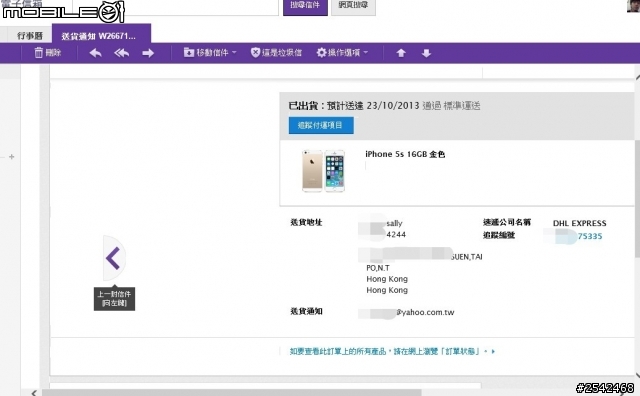Select the iPhone 5s 16GB 金色 product title

[405, 154]
